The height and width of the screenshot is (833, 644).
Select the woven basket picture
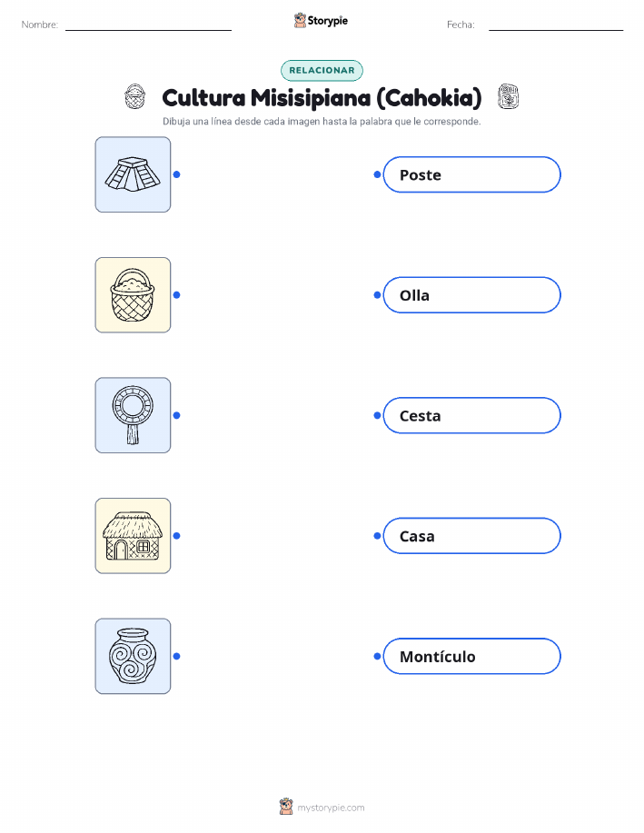coord(133,295)
